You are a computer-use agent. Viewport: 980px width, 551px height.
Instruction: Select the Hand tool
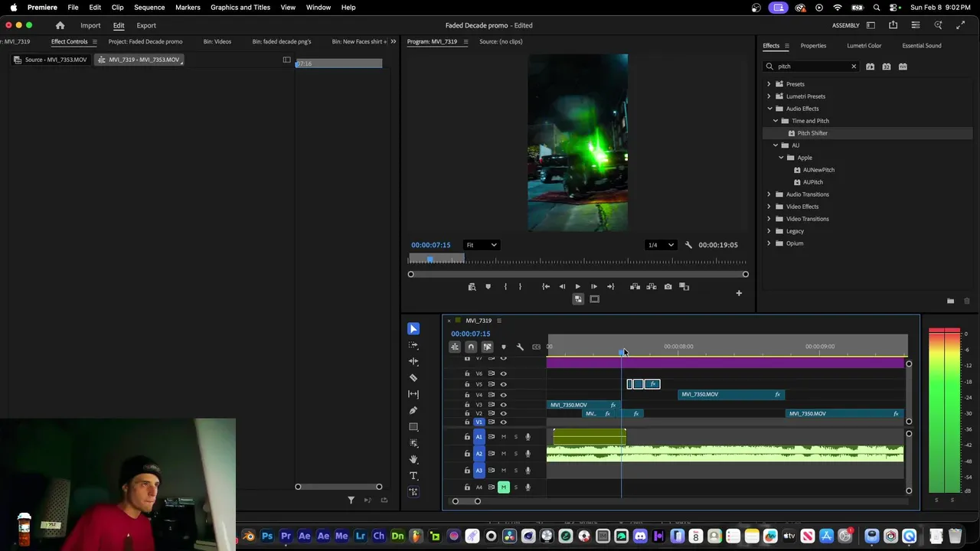(413, 459)
